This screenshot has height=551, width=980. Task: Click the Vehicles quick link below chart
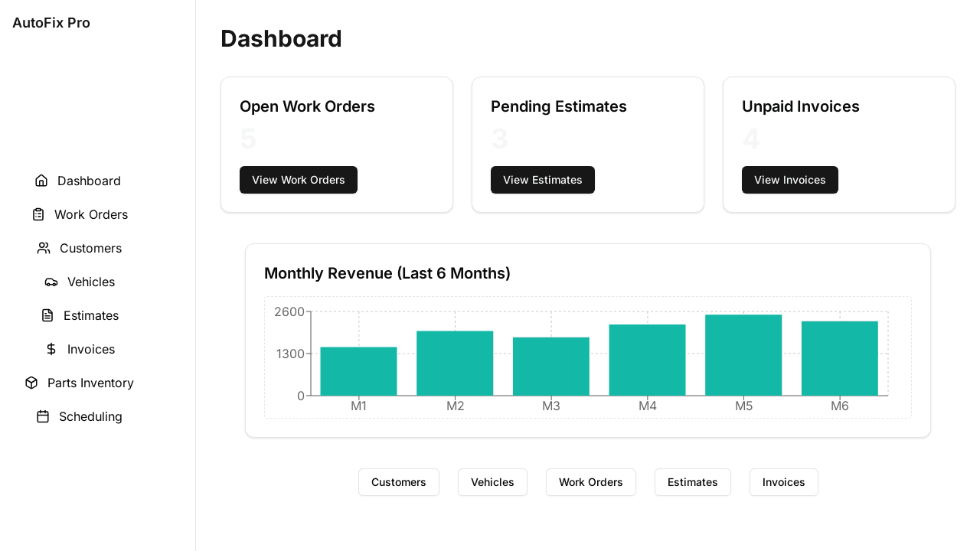[x=492, y=482]
